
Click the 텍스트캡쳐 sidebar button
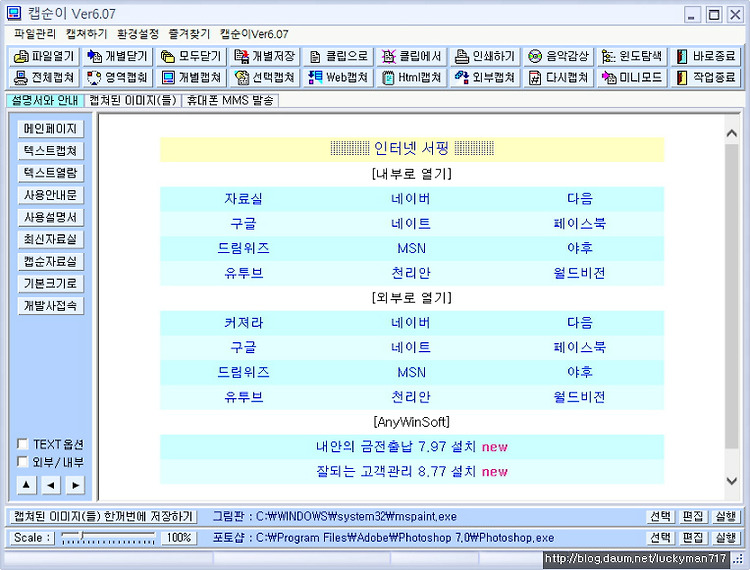[50, 151]
